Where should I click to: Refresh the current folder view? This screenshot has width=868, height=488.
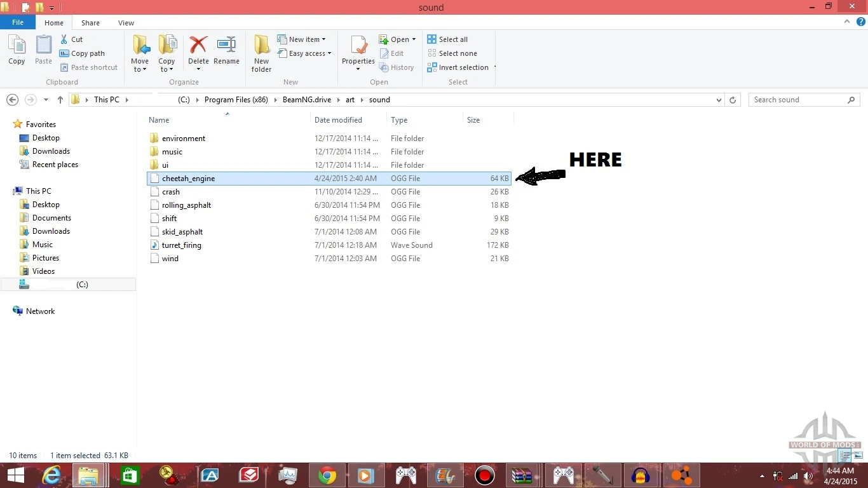tap(733, 100)
